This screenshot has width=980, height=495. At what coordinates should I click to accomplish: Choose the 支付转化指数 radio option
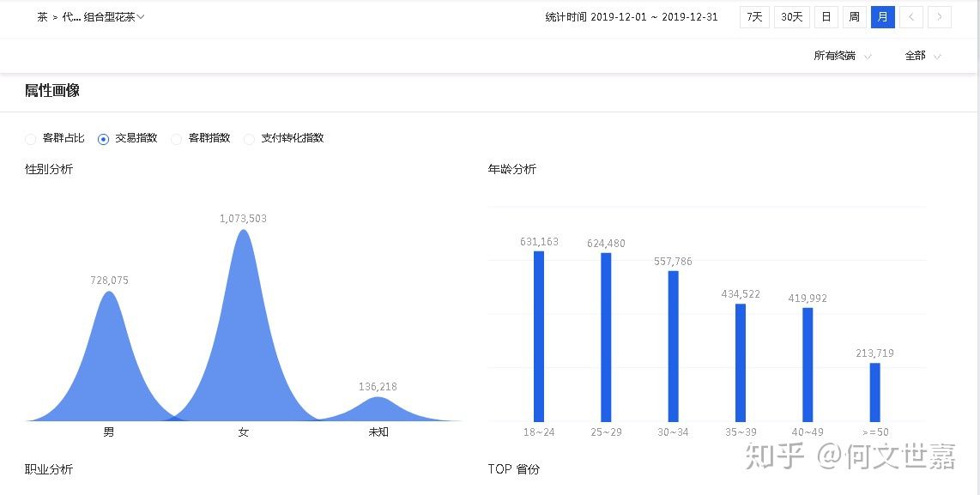point(250,139)
